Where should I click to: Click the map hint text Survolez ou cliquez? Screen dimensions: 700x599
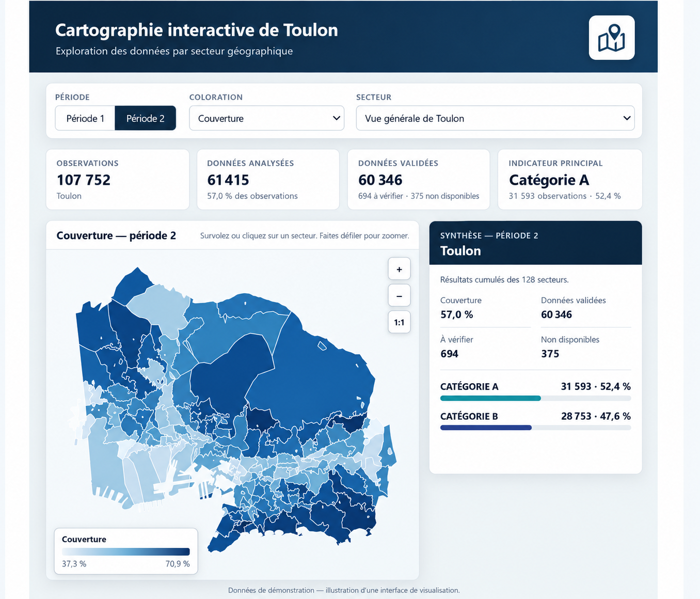[x=305, y=236]
